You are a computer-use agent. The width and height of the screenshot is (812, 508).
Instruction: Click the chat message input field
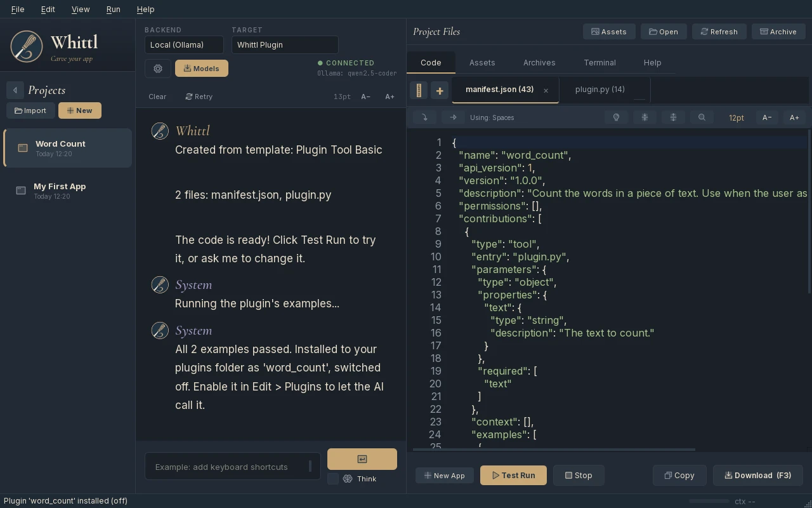(233, 467)
